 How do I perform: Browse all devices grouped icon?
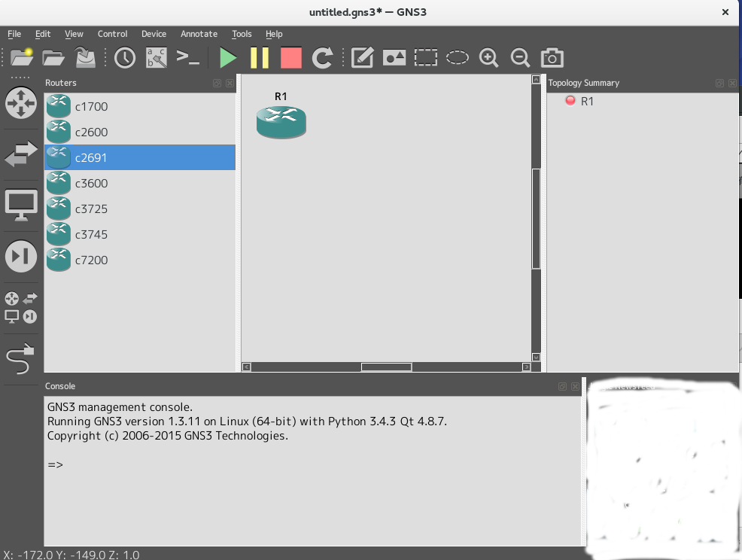point(21,308)
